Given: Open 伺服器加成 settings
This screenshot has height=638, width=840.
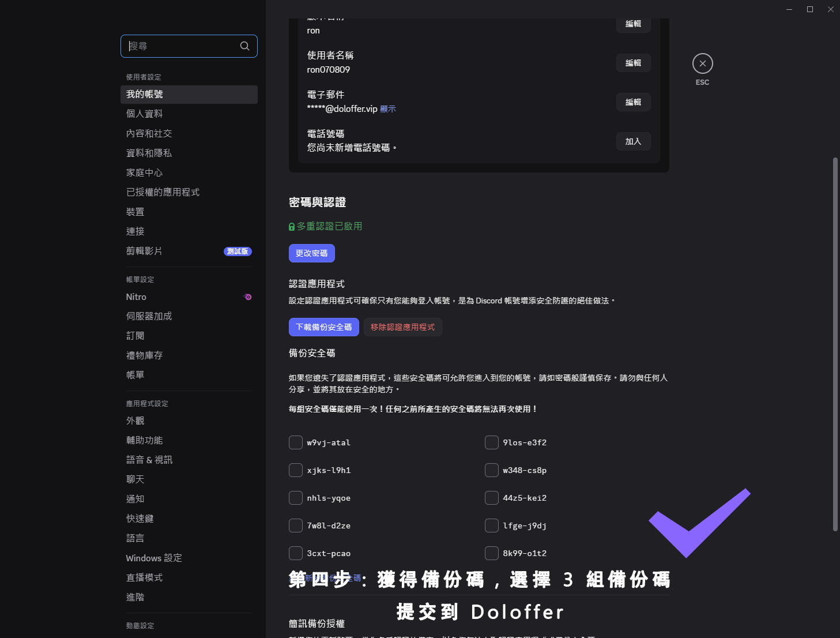Looking at the screenshot, I should 189,317.
